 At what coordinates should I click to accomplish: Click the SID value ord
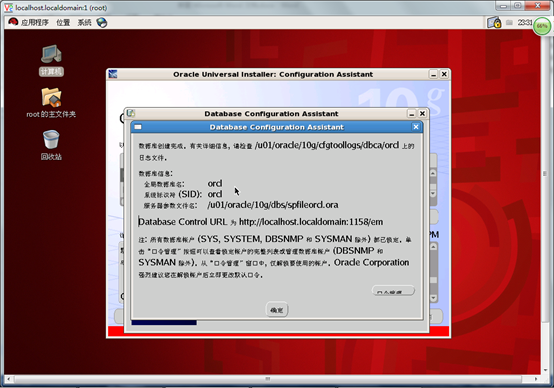(x=215, y=194)
